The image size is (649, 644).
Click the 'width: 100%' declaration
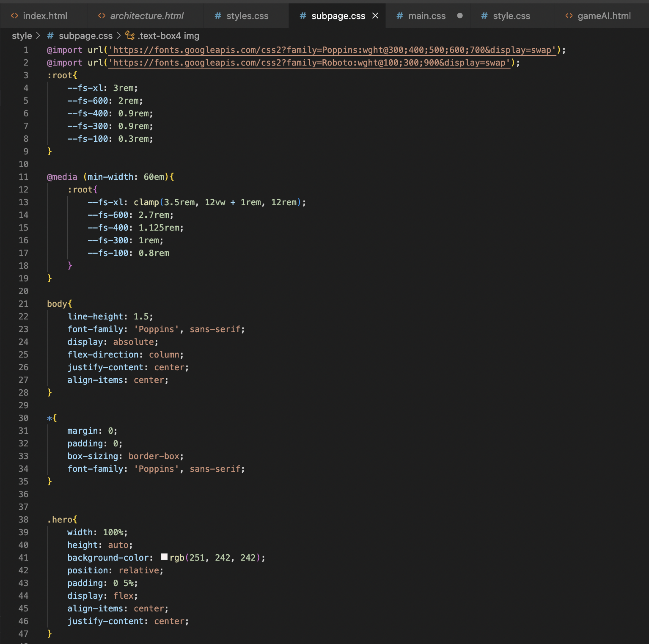point(97,532)
